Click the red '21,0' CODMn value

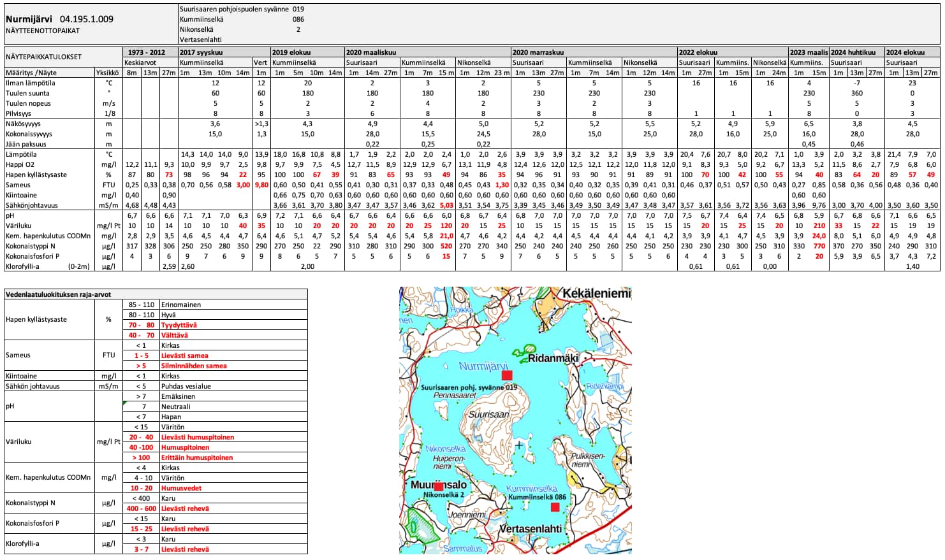[446, 236]
